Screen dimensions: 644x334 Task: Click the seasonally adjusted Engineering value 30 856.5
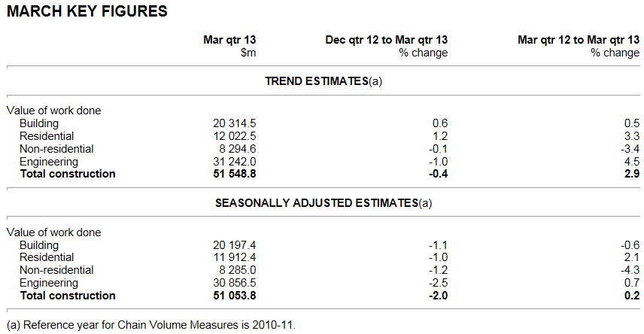pyautogui.click(x=235, y=283)
